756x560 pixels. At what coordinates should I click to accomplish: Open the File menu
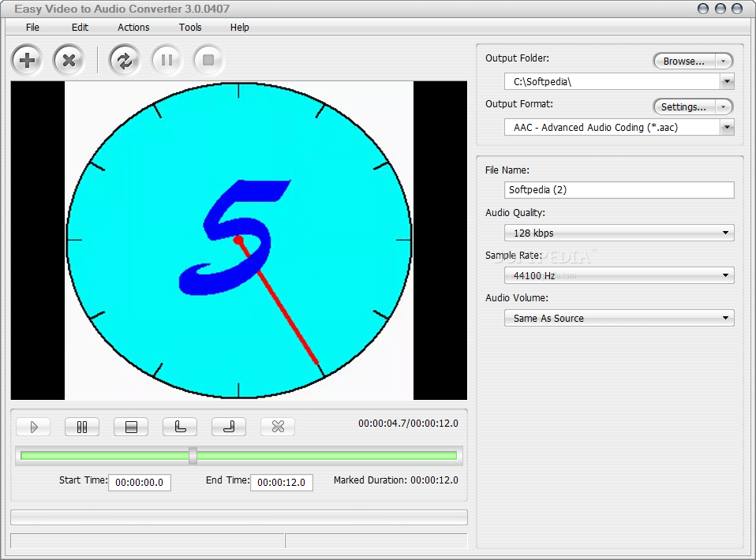[32, 28]
